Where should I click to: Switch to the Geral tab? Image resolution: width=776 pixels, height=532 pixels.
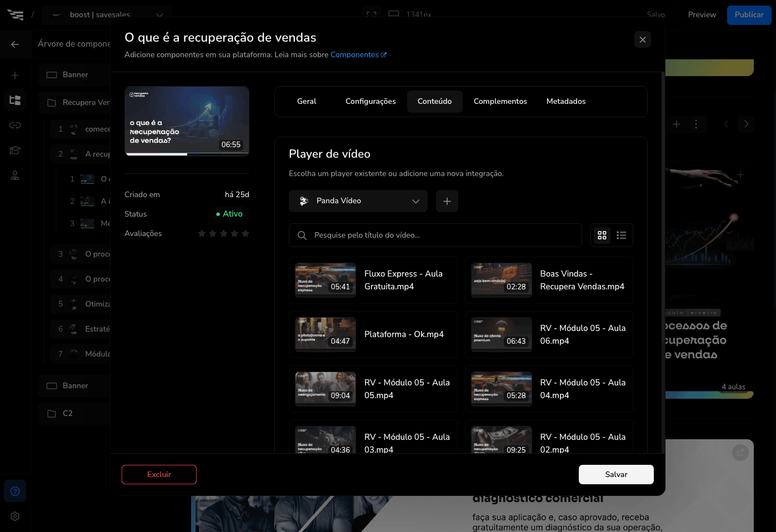[307, 102]
